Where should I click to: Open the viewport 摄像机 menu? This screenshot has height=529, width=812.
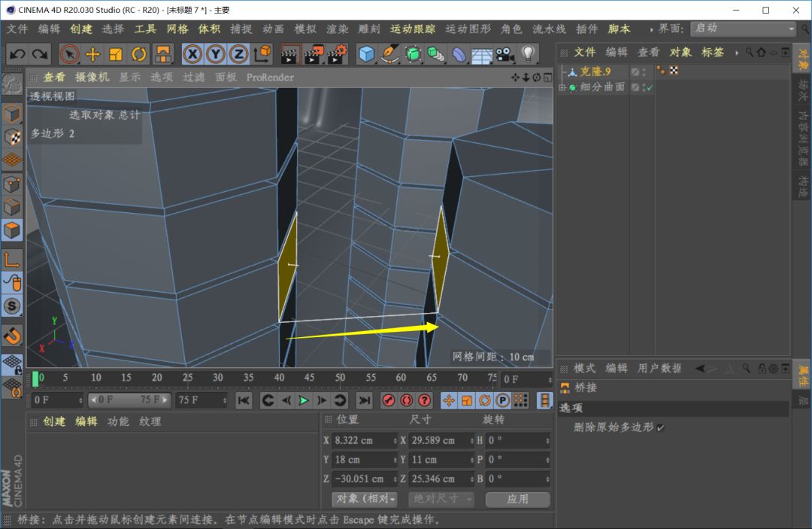coord(92,77)
